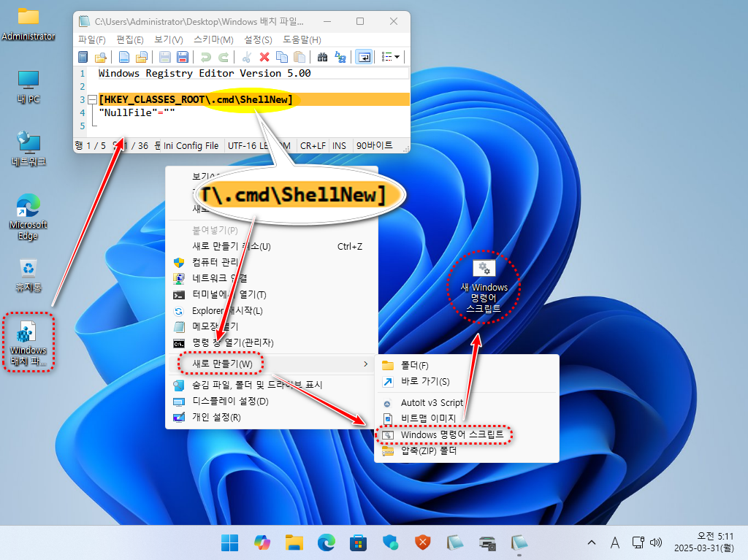The image size is (748, 560).
Task: Select the Windows 배치 파... registry file icon
Action: (28, 342)
